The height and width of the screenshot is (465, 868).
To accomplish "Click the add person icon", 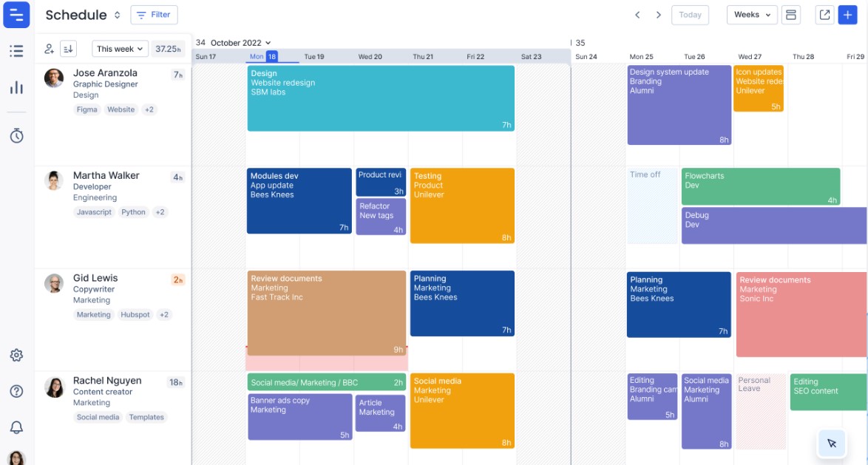I will [x=50, y=49].
